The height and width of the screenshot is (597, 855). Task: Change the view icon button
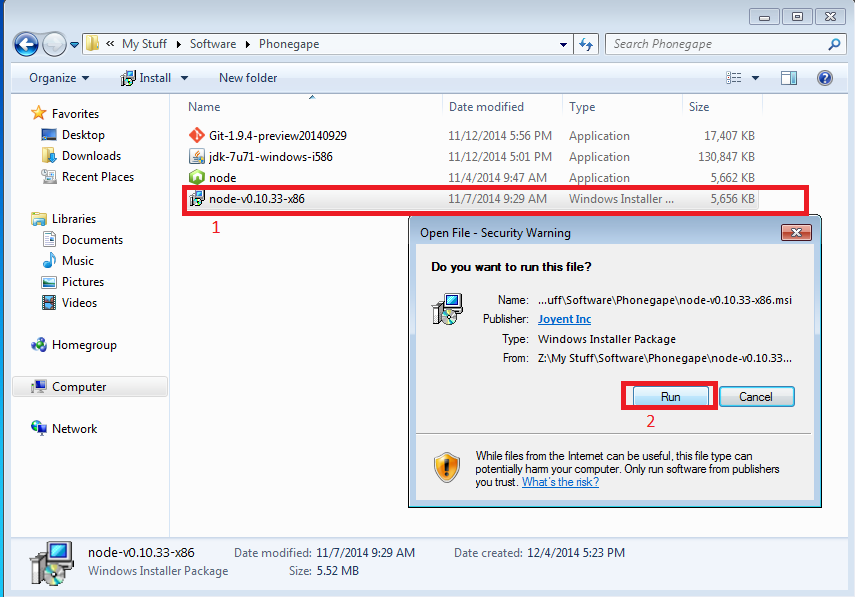733,78
